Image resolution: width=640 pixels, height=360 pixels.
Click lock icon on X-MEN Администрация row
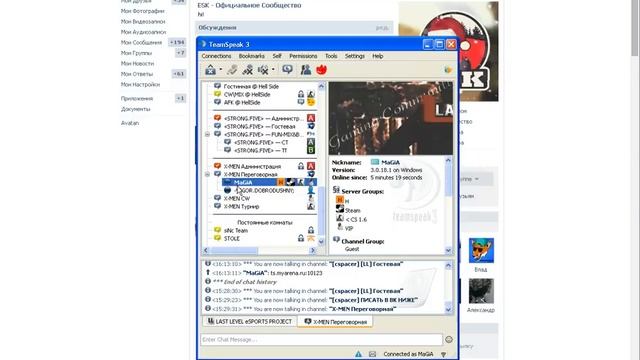(x=301, y=166)
